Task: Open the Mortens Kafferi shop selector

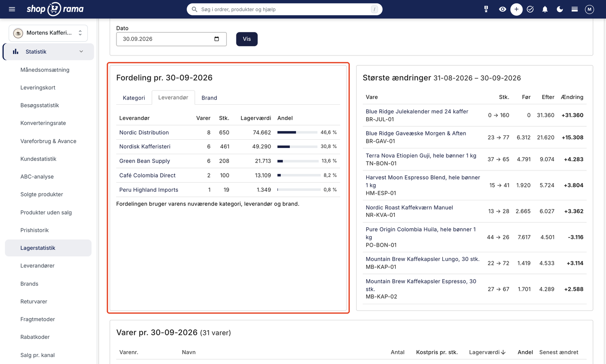Action: [48, 33]
